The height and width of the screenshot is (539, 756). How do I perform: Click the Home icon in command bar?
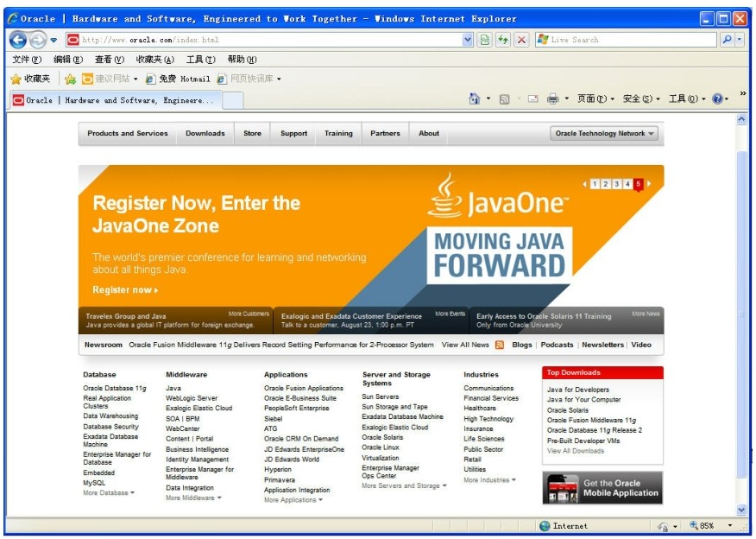(475, 99)
